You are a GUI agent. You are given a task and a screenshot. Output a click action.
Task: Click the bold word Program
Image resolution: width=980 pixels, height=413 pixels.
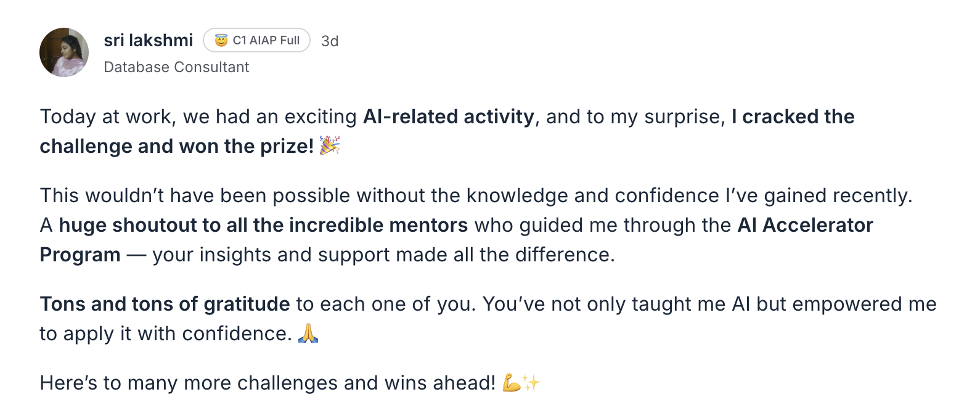click(80, 255)
